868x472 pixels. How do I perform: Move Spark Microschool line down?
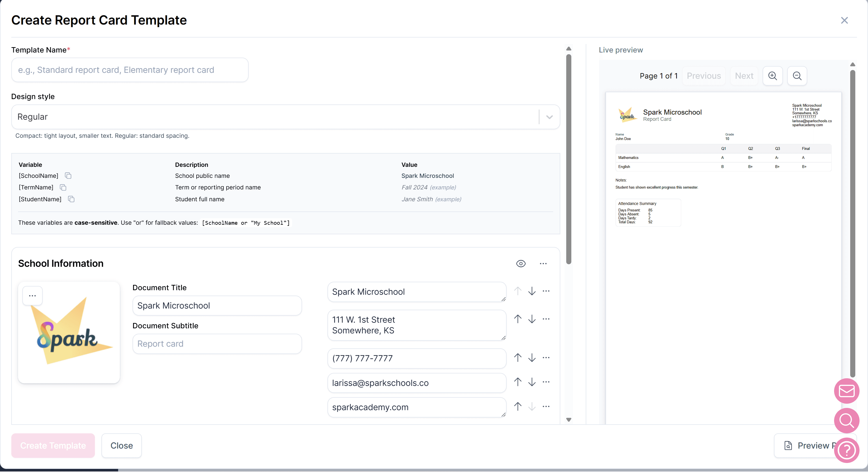click(x=532, y=291)
